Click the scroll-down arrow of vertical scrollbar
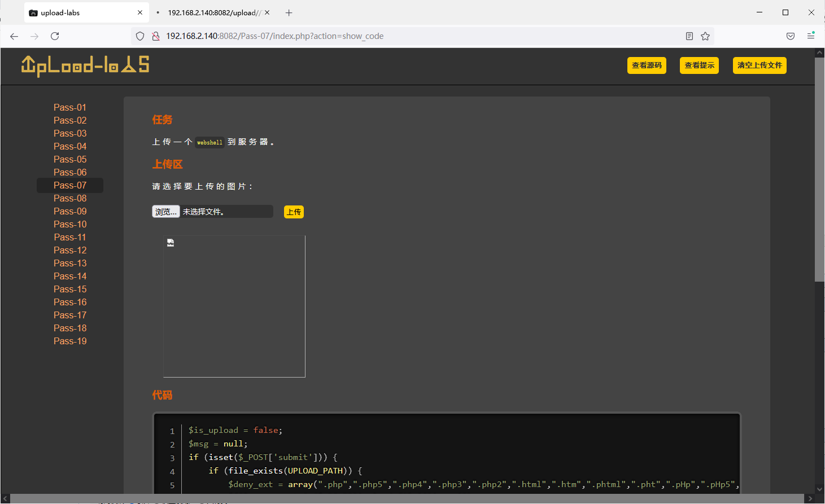 (820, 489)
